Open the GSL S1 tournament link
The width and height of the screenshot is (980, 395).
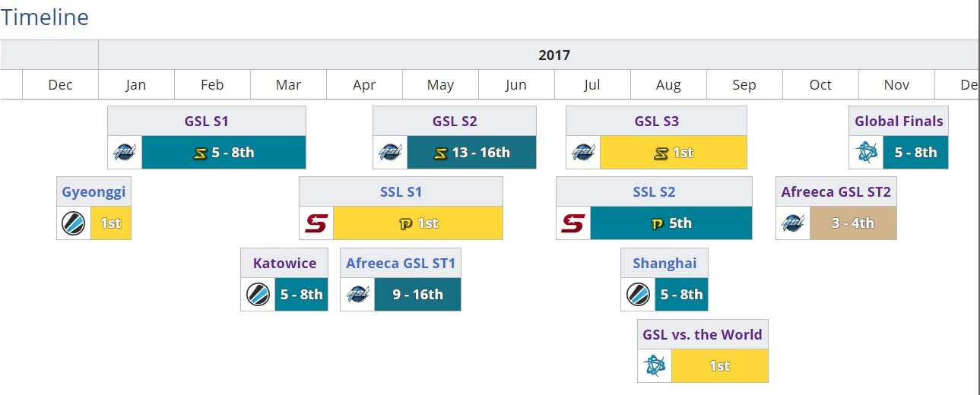tap(206, 121)
